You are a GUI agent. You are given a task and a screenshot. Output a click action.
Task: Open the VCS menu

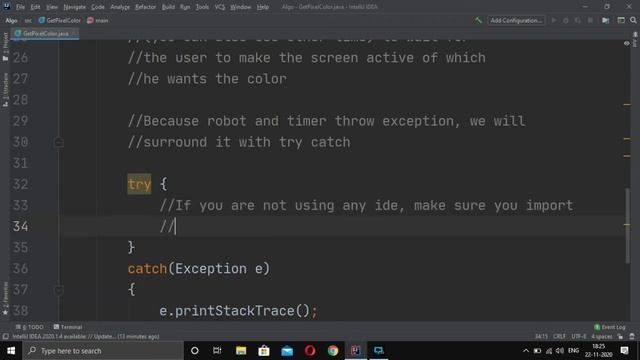220,7
